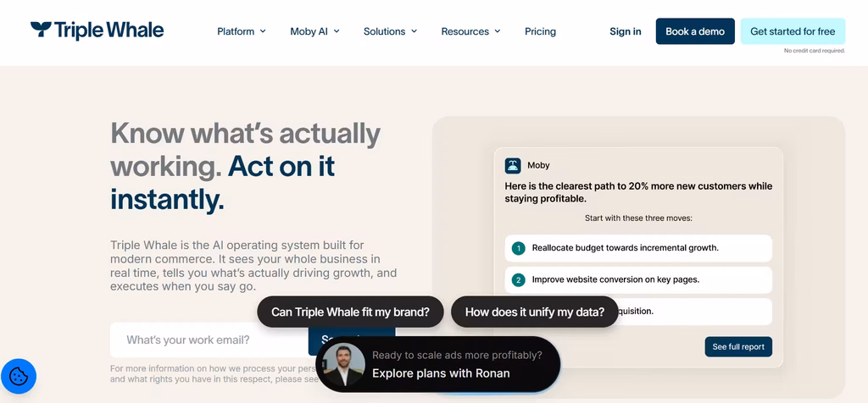This screenshot has width=868, height=403.
Task: Expand the Solutions dropdown menu
Action: point(390,31)
